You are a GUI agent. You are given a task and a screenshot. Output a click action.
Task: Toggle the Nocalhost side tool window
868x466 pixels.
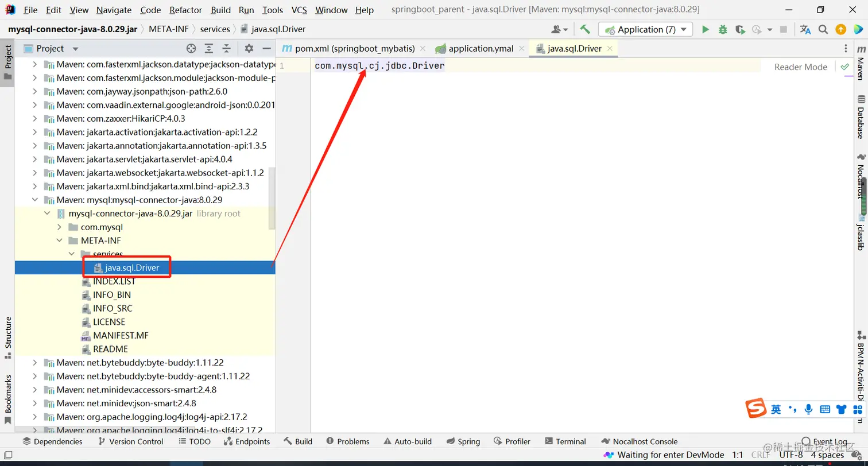[x=861, y=176]
